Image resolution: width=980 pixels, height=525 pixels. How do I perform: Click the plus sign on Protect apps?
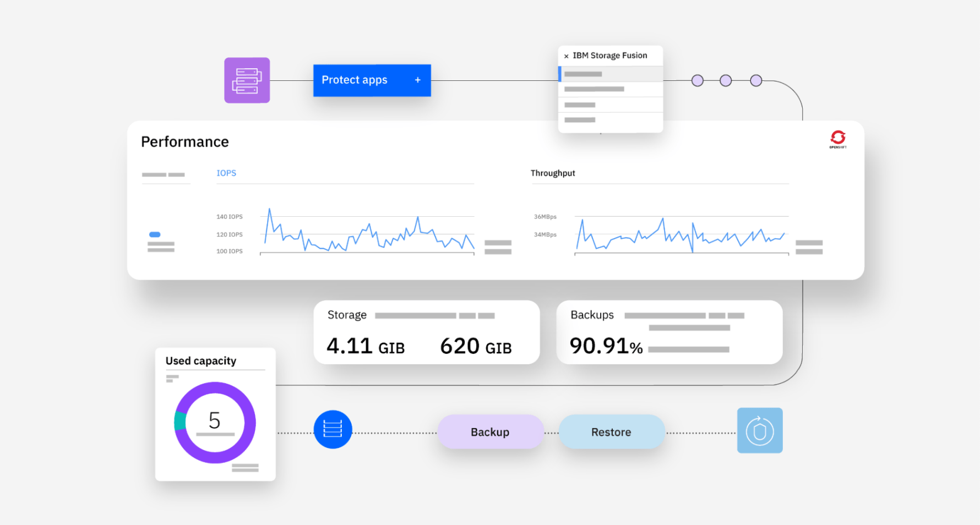[x=418, y=80]
